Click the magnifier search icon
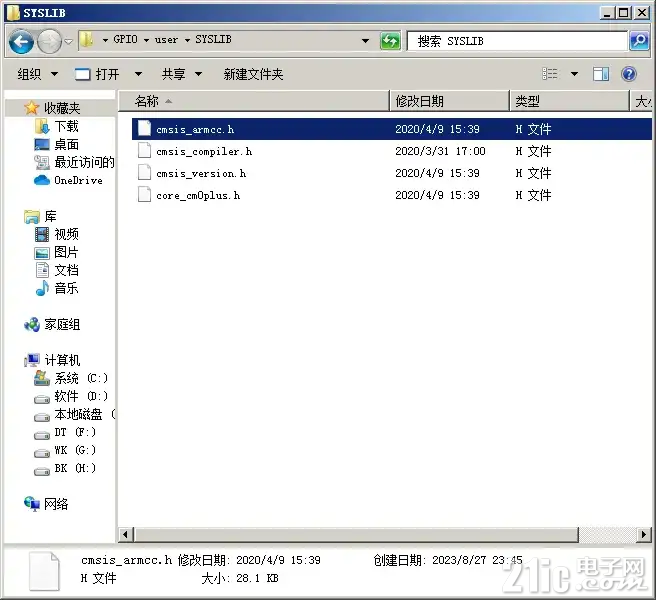This screenshot has width=656, height=600. point(639,41)
